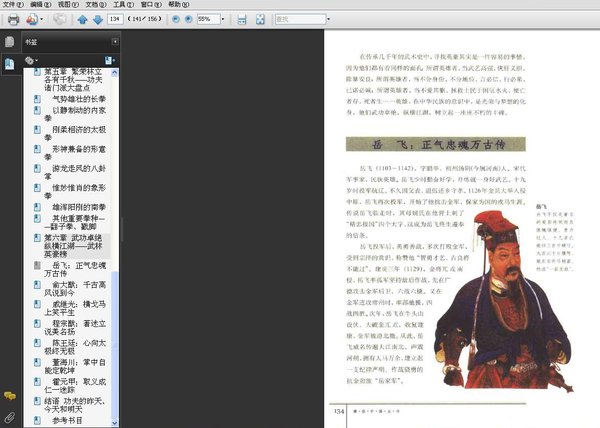
Task: Select bookmark 气势雄壮的长拳
Action: pyautogui.click(x=79, y=99)
